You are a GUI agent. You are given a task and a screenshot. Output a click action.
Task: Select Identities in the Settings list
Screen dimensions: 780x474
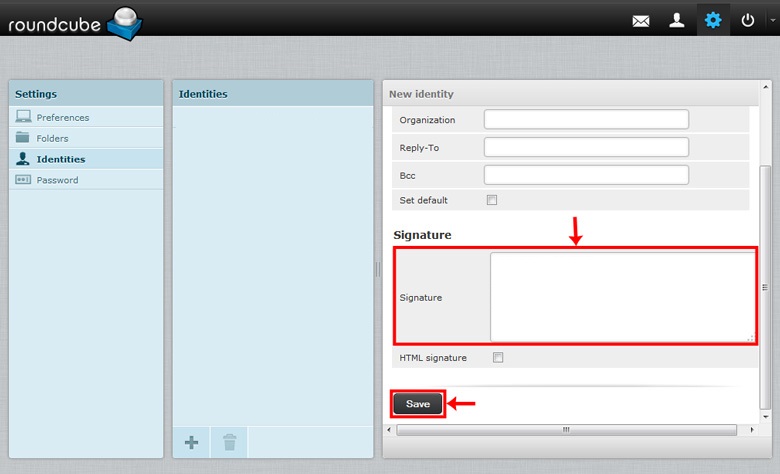tap(60, 159)
